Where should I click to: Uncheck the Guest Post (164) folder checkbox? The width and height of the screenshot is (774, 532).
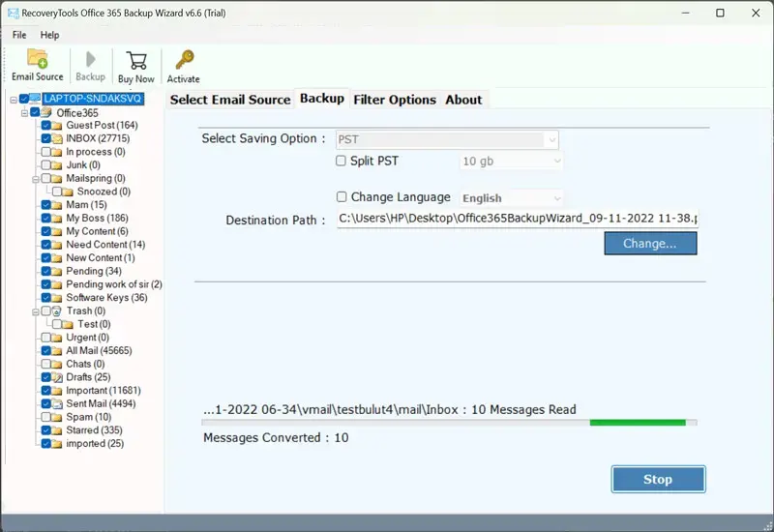click(x=45, y=126)
